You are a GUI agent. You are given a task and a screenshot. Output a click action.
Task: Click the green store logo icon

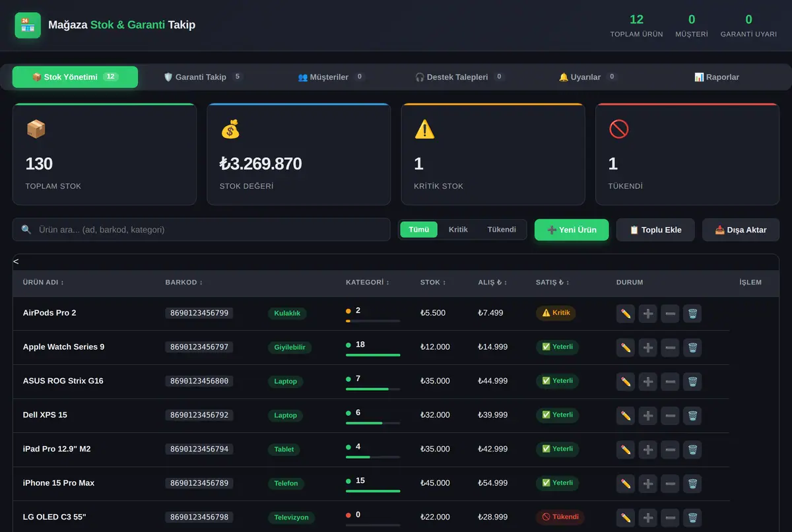[x=28, y=25]
